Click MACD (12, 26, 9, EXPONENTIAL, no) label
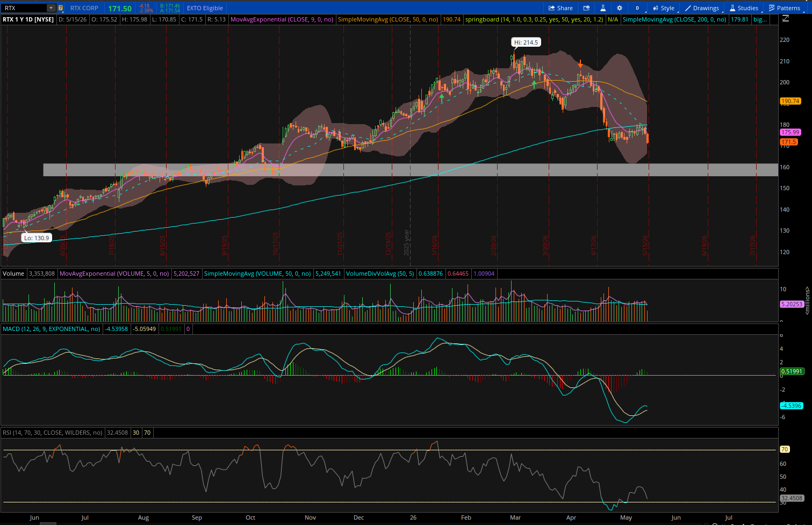The width and height of the screenshot is (812, 525). (x=52, y=329)
